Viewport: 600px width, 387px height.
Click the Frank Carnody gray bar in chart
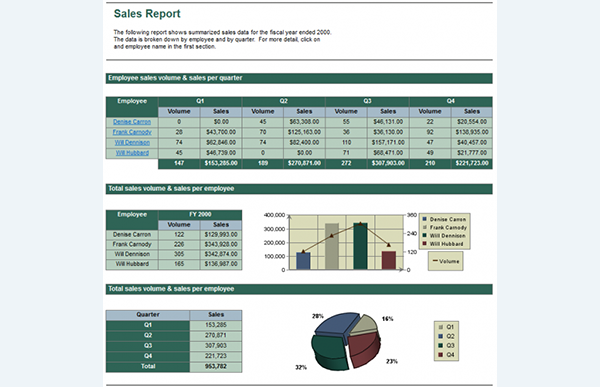point(332,247)
